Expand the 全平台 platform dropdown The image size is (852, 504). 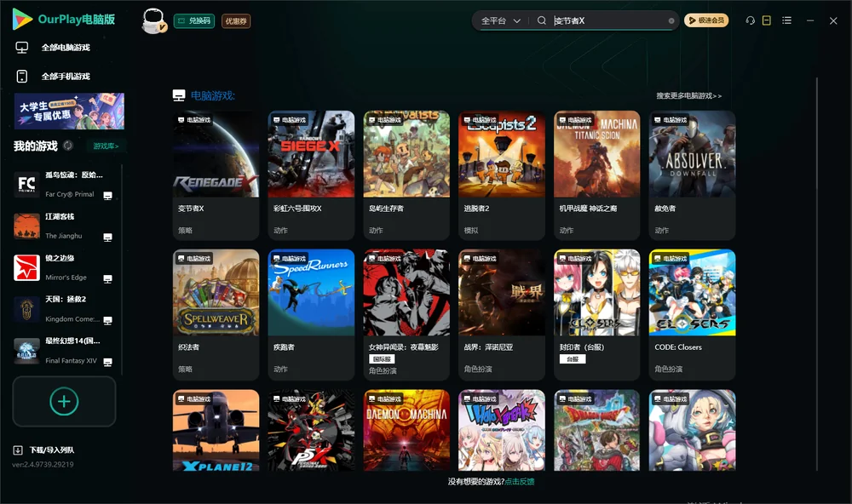(500, 20)
